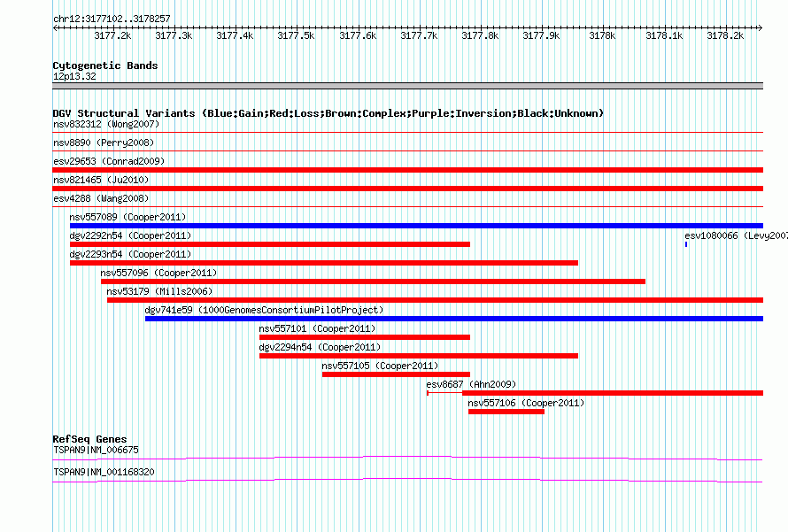Select the 3177.8k ruler tick label
Viewport: 788px width, 532px height.
point(480,35)
